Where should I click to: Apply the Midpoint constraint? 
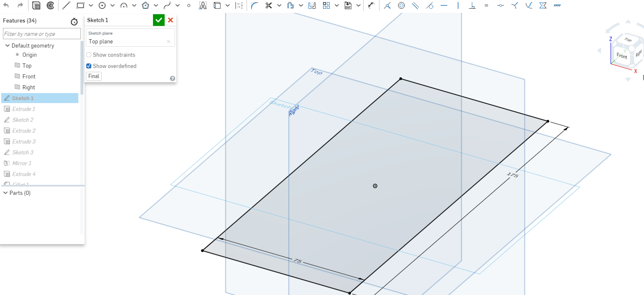(501, 5)
